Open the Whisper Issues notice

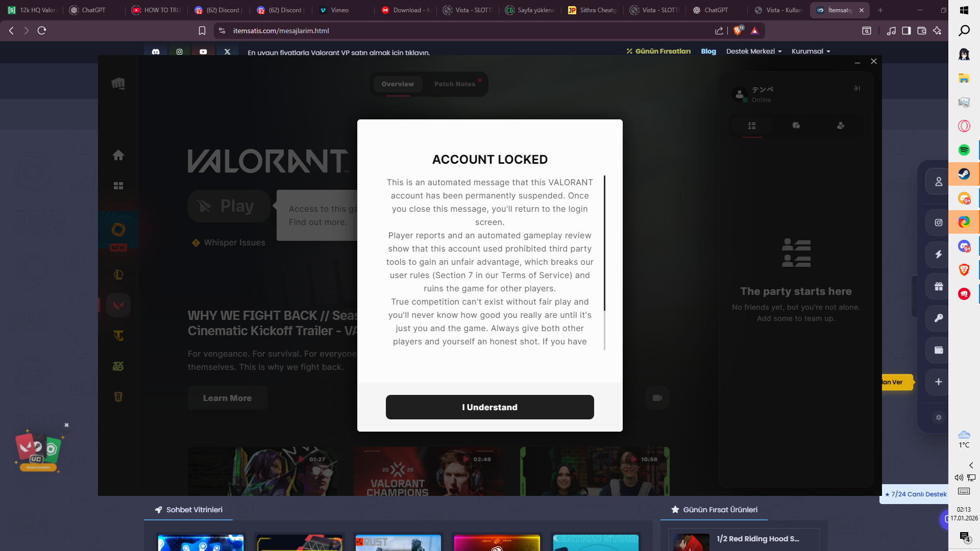229,243
